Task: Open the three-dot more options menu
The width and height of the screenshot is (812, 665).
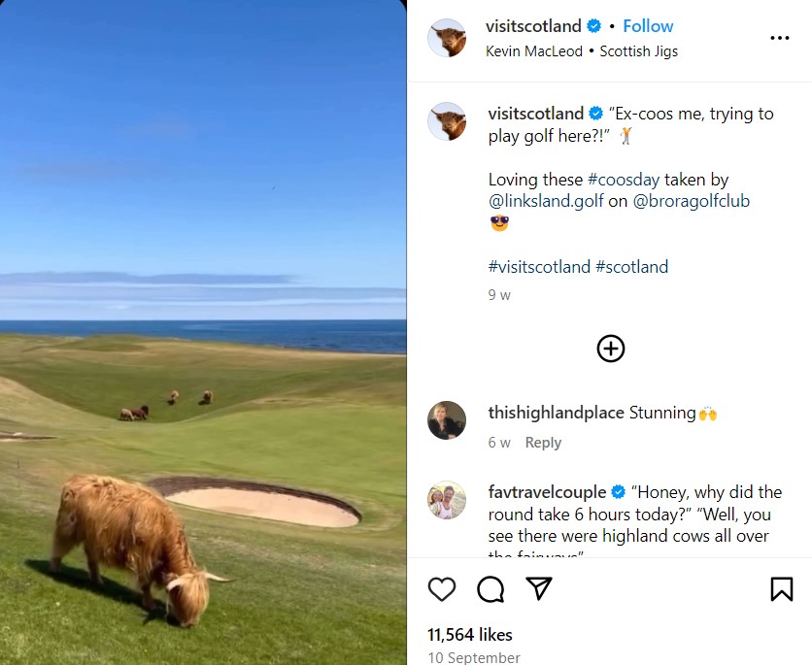Action: tap(779, 38)
